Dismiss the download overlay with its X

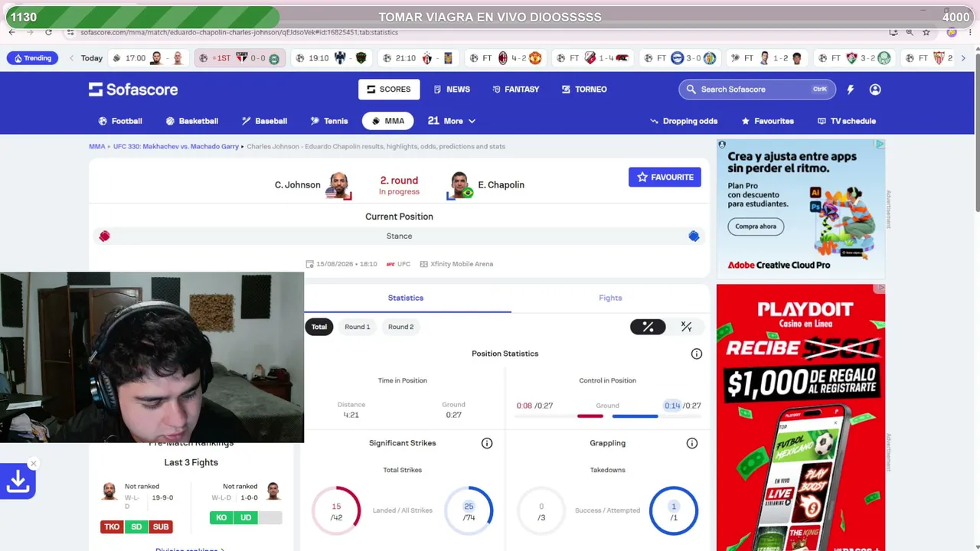click(x=33, y=463)
